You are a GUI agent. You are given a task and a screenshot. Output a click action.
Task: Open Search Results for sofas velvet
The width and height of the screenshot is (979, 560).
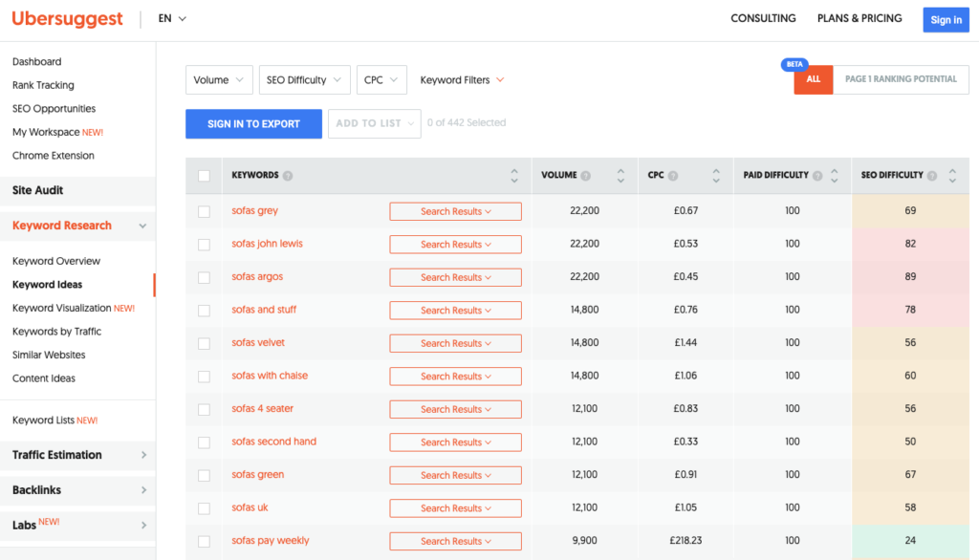456,343
